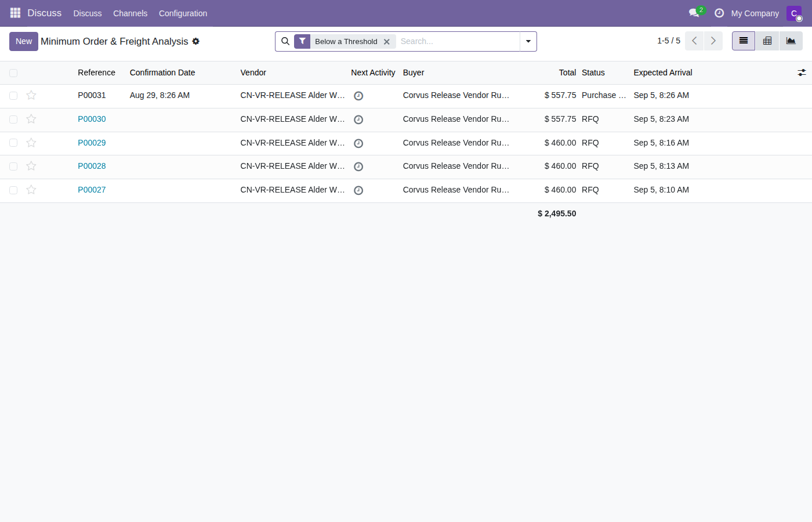Open the apps grid menu icon

point(15,13)
